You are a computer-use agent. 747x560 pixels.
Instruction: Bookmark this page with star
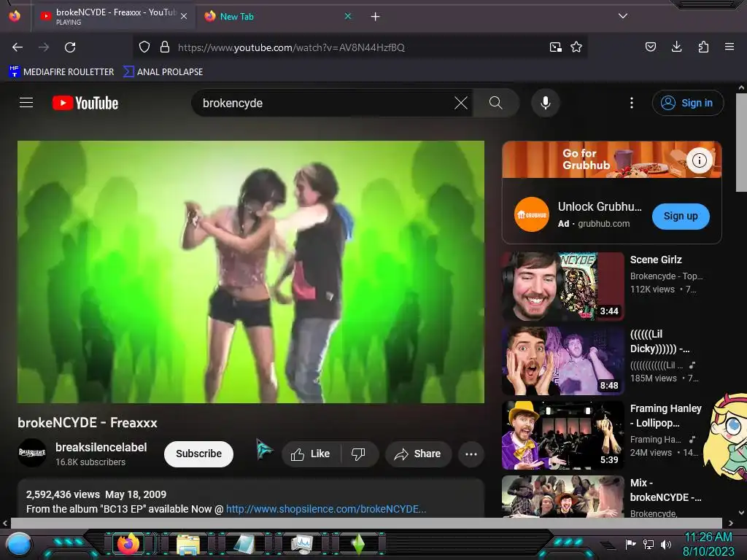coord(576,47)
